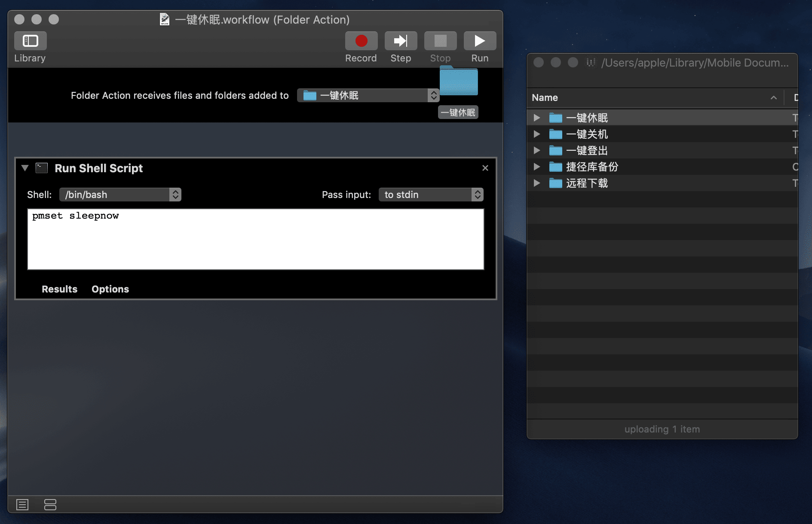Click the 'Run Shell Script' action title

coord(98,168)
